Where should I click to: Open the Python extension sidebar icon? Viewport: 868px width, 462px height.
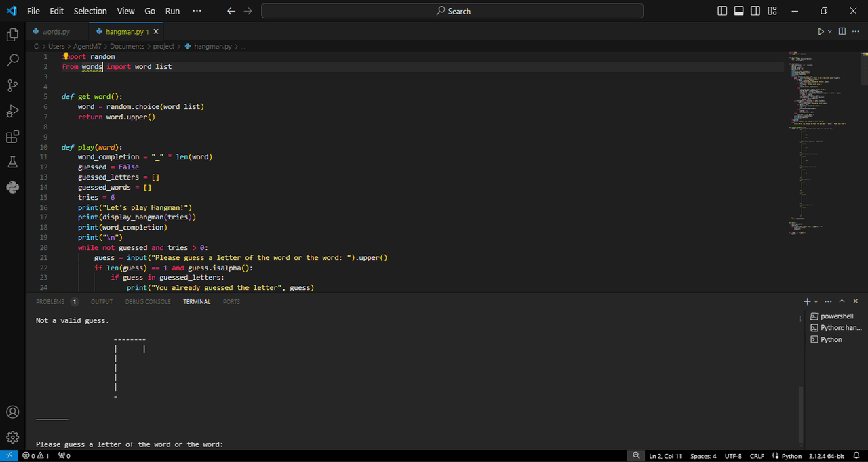point(12,188)
